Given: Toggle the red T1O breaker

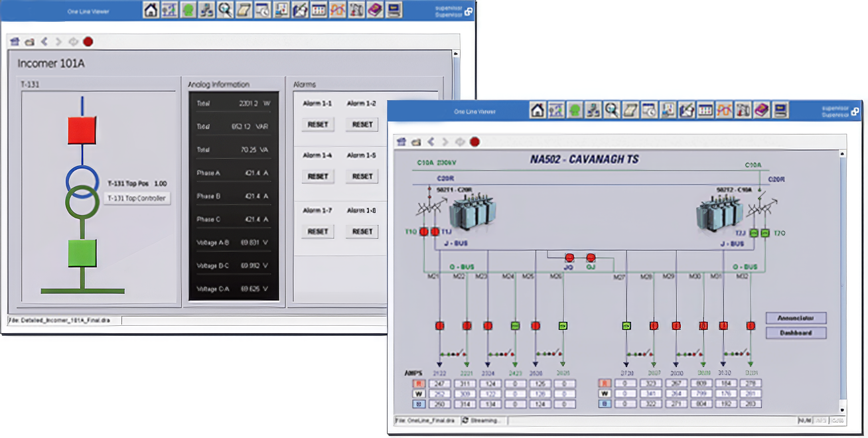Looking at the screenshot, I should (423, 232).
